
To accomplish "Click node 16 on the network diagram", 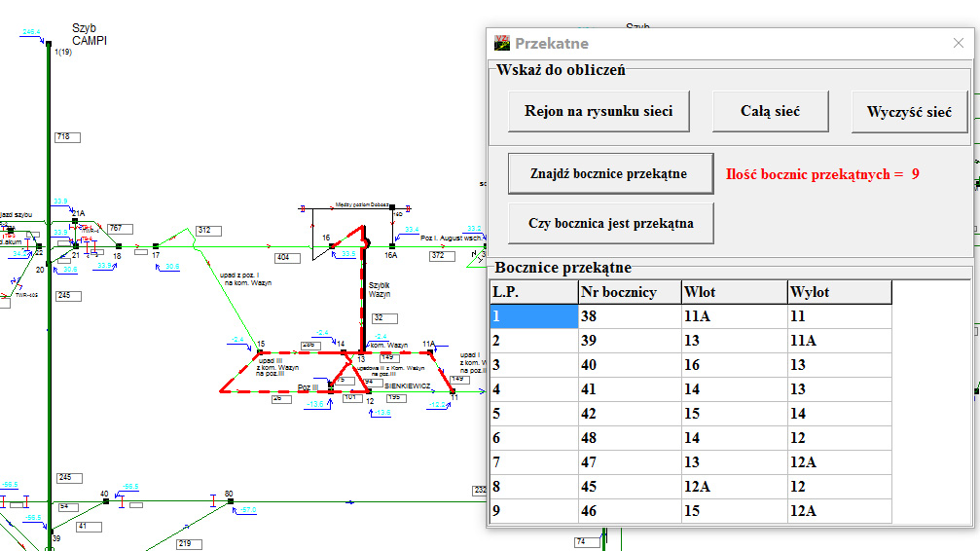I will point(332,246).
